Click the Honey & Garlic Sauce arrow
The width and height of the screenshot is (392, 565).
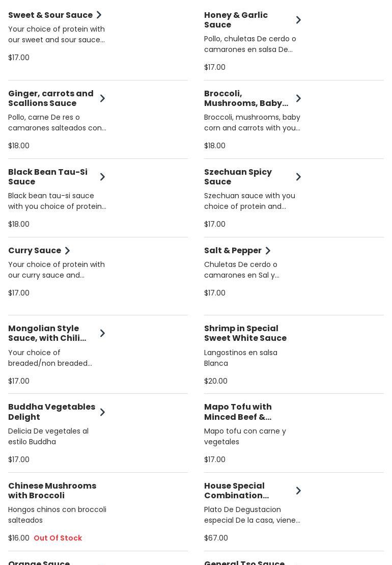(298, 20)
